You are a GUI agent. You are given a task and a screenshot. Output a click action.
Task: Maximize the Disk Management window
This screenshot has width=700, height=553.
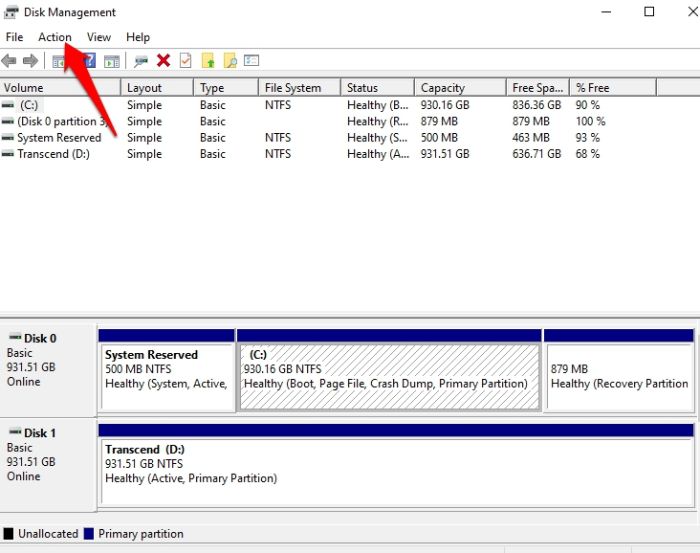pos(649,12)
